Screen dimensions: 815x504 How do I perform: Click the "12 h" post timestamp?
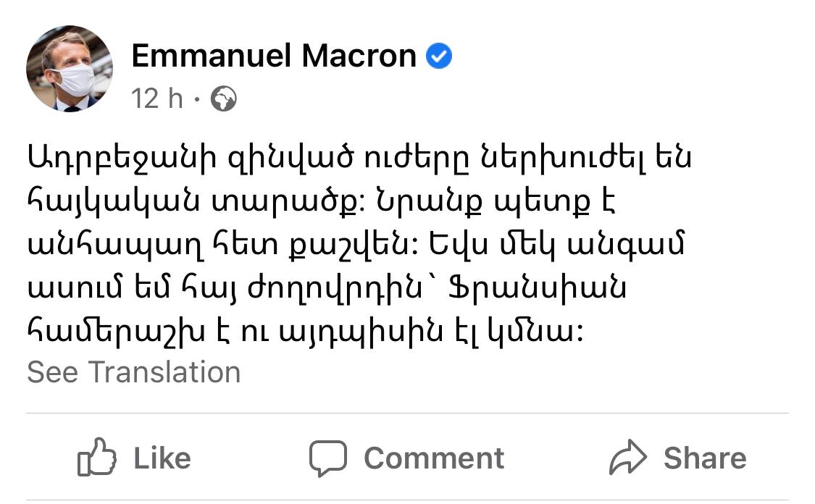[157, 99]
